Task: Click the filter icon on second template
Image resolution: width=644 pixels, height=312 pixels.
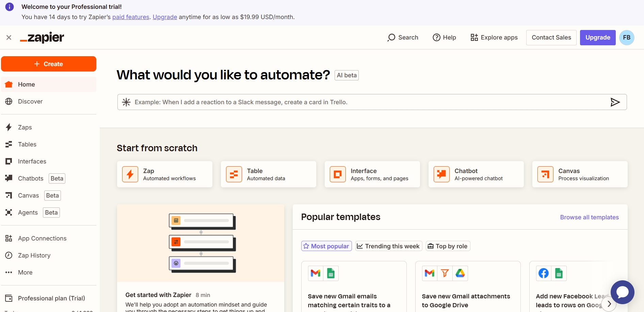Action: [x=445, y=273]
